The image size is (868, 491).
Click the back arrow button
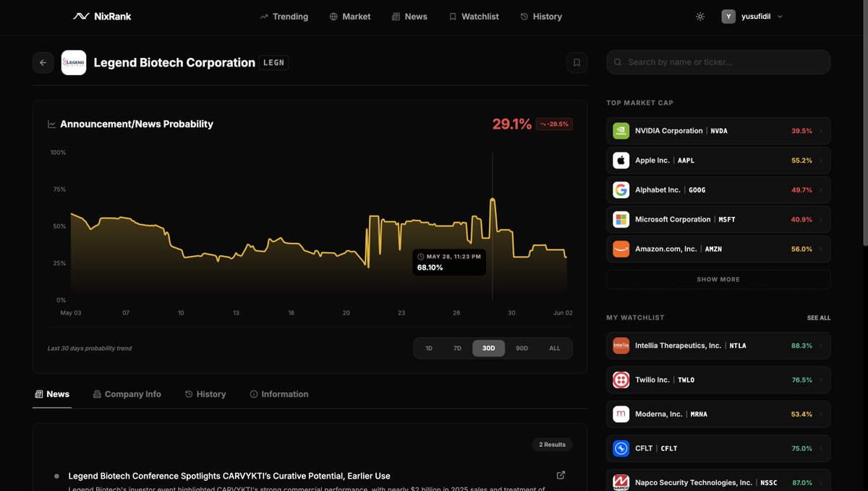(x=43, y=62)
